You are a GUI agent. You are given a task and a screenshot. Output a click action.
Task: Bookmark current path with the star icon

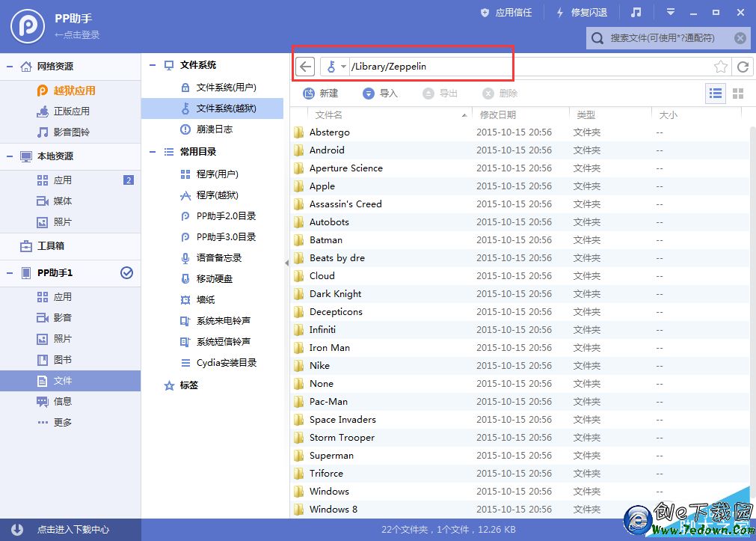click(720, 67)
